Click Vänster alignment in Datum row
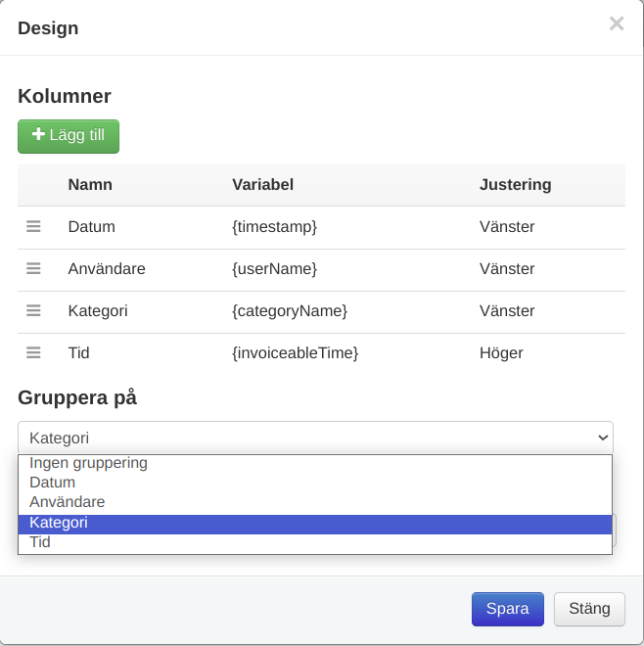Viewport: 644px width, 646px height. 507,226
